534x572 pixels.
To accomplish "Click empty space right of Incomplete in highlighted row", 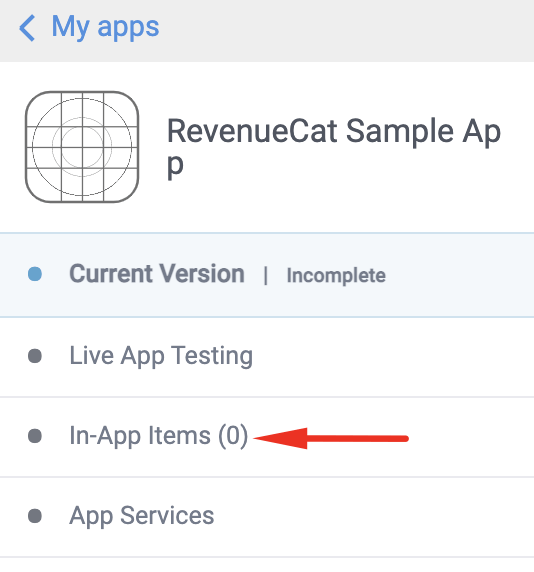I will [460, 275].
